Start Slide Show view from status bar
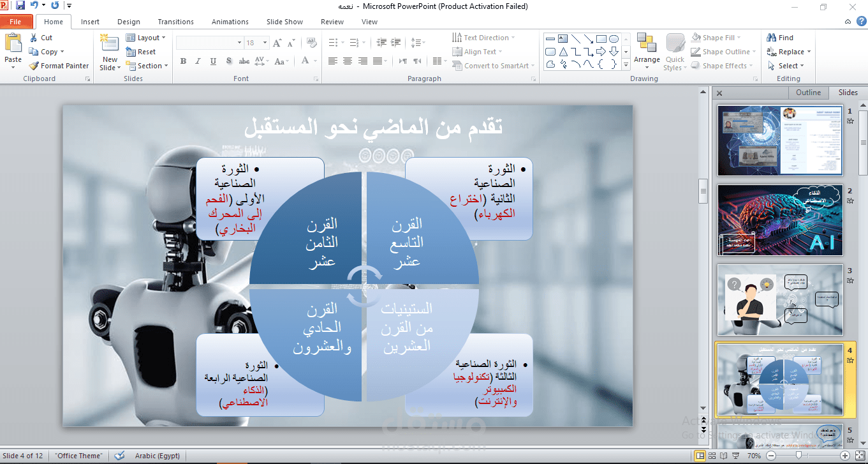The height and width of the screenshot is (464, 868). [x=737, y=456]
